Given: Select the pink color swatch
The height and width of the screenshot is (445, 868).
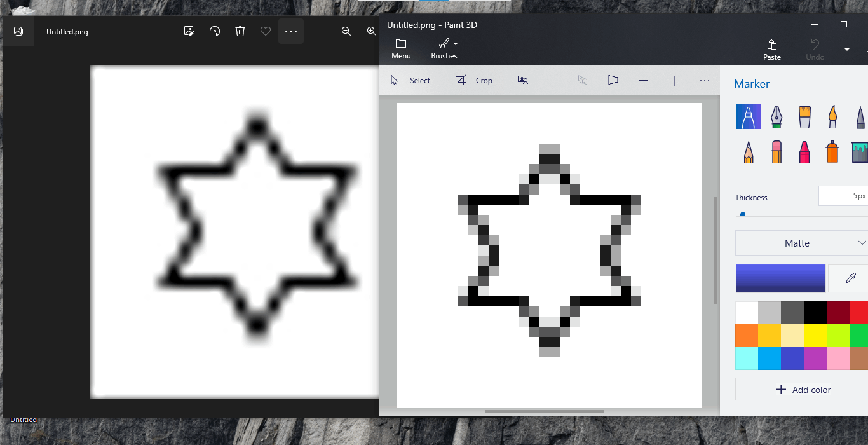Looking at the screenshot, I should [838, 359].
